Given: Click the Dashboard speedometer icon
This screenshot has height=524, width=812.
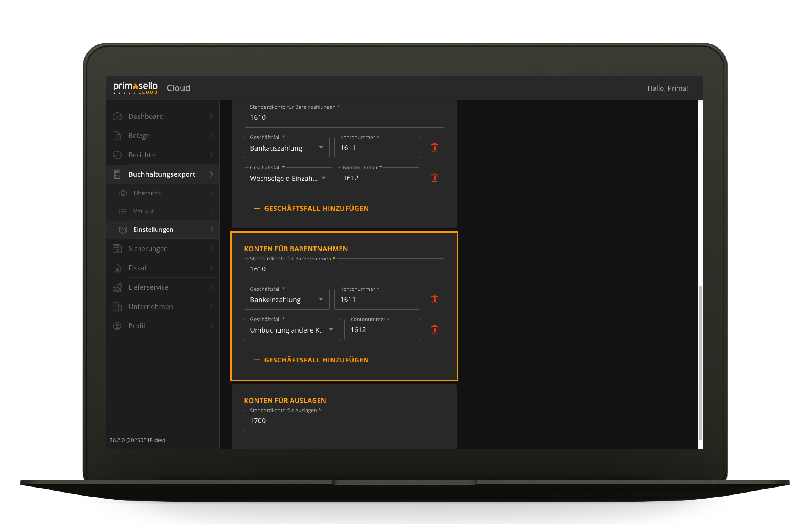Looking at the screenshot, I should 117,116.
